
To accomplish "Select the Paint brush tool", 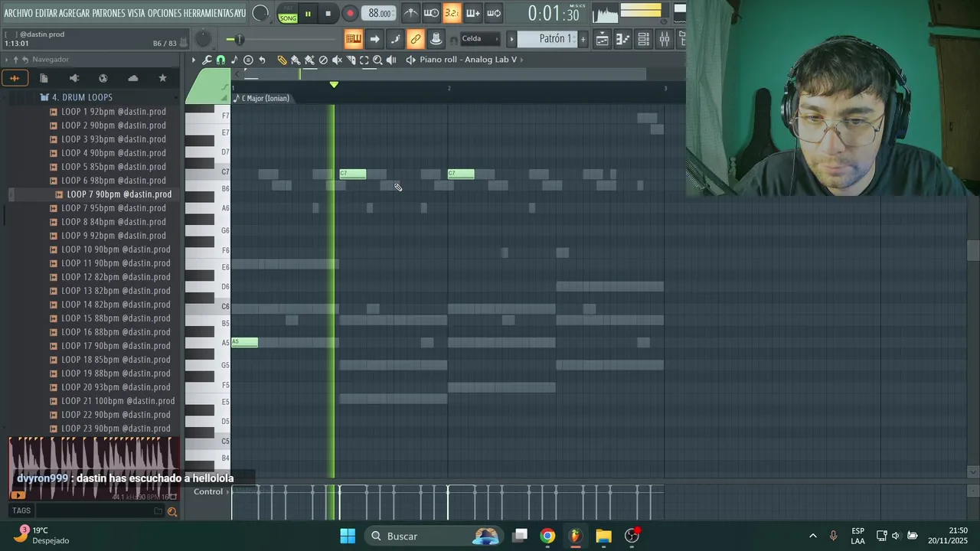I will (296, 60).
